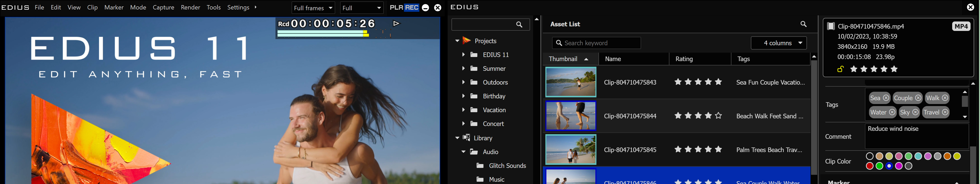Screen dimensions: 980x184
Task: Select the Library root icon
Action: click(x=466, y=137)
